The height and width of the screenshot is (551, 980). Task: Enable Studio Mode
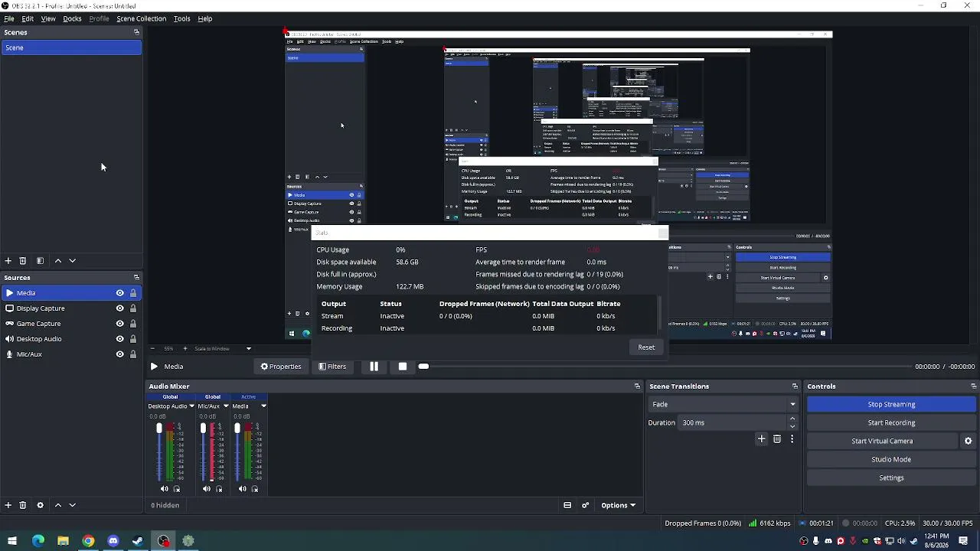tap(891, 459)
